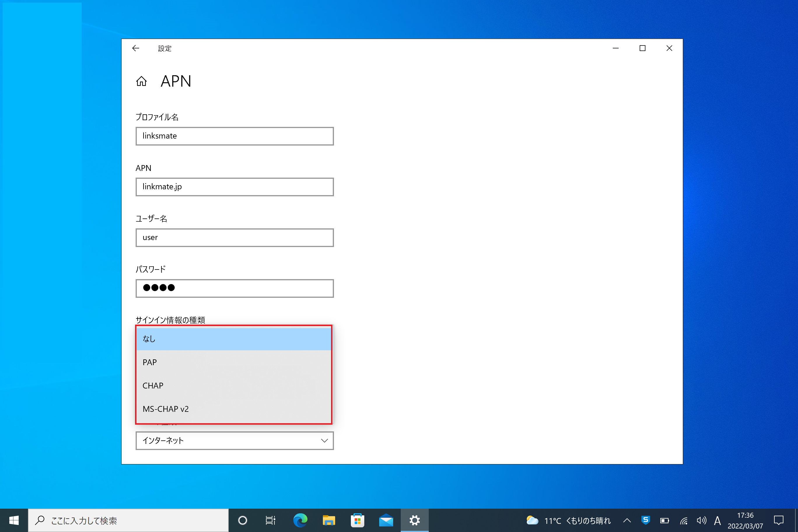Open Microsoft Store from the taskbar

[358, 520]
